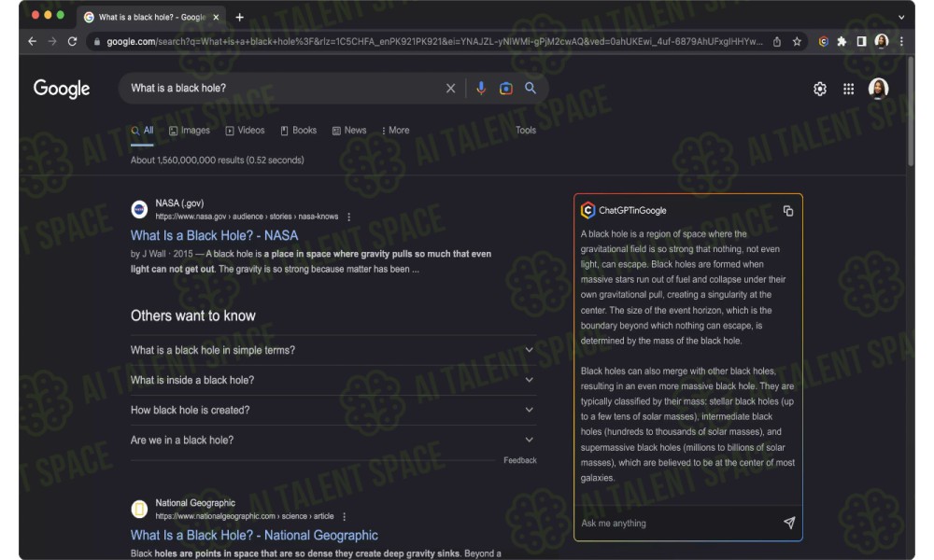Open new tab with plus button
Image resolution: width=934 pixels, height=560 pixels.
[239, 17]
